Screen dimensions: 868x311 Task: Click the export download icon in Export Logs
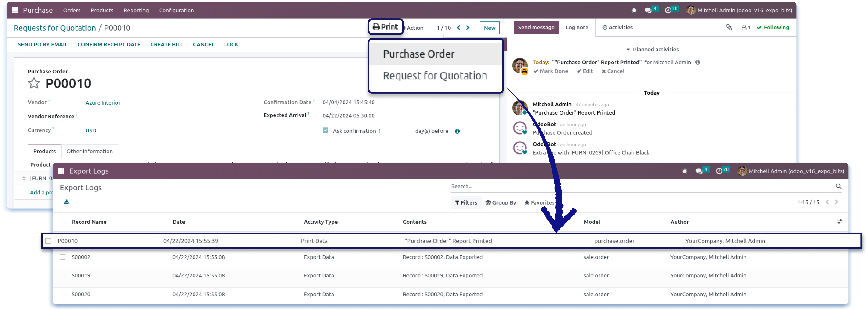point(67,202)
